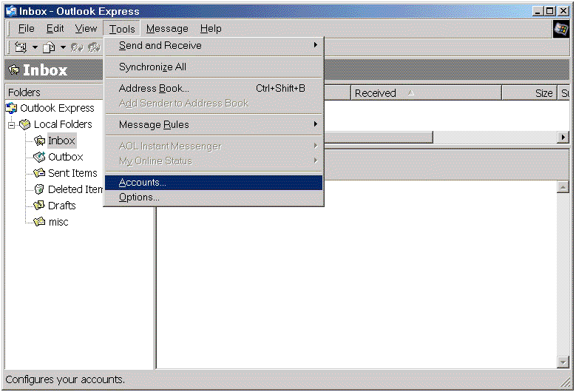
Task: Click the Windows logo in the menu bar corner
Action: pos(560,29)
